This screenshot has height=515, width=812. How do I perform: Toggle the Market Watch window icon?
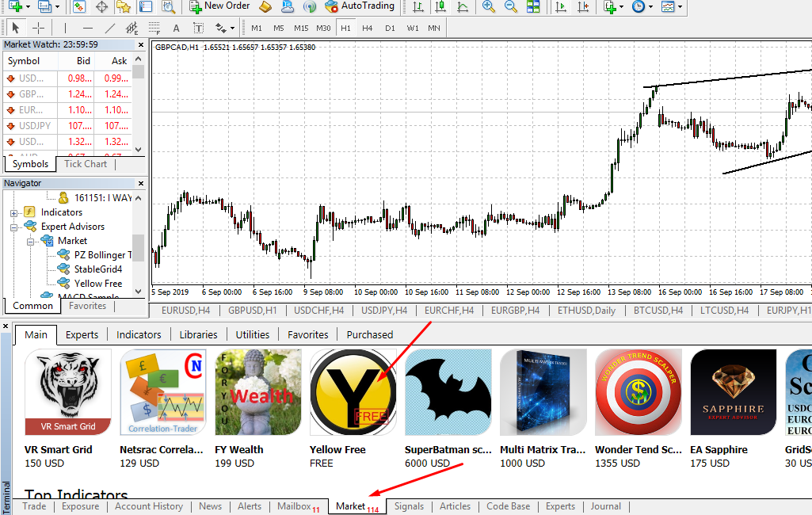click(x=78, y=6)
